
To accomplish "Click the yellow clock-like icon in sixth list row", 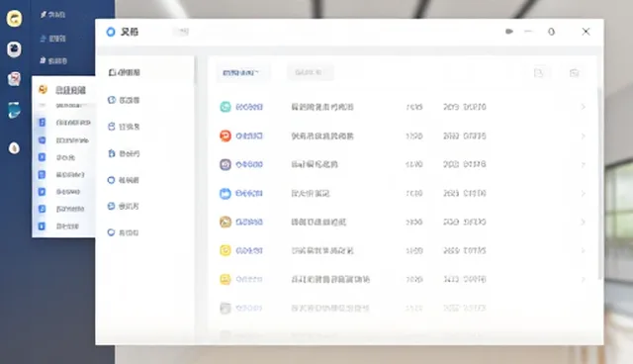I will [226, 250].
